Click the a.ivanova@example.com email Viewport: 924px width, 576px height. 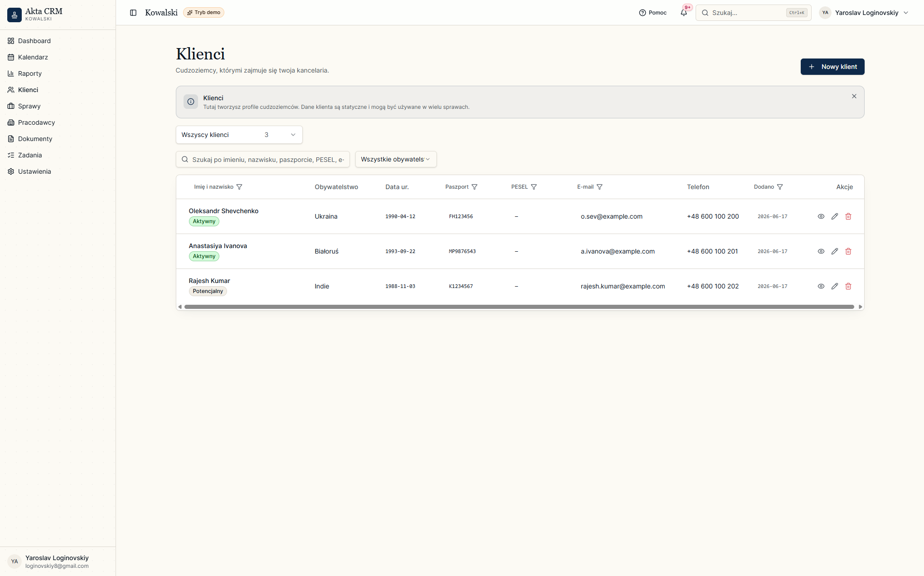point(617,251)
